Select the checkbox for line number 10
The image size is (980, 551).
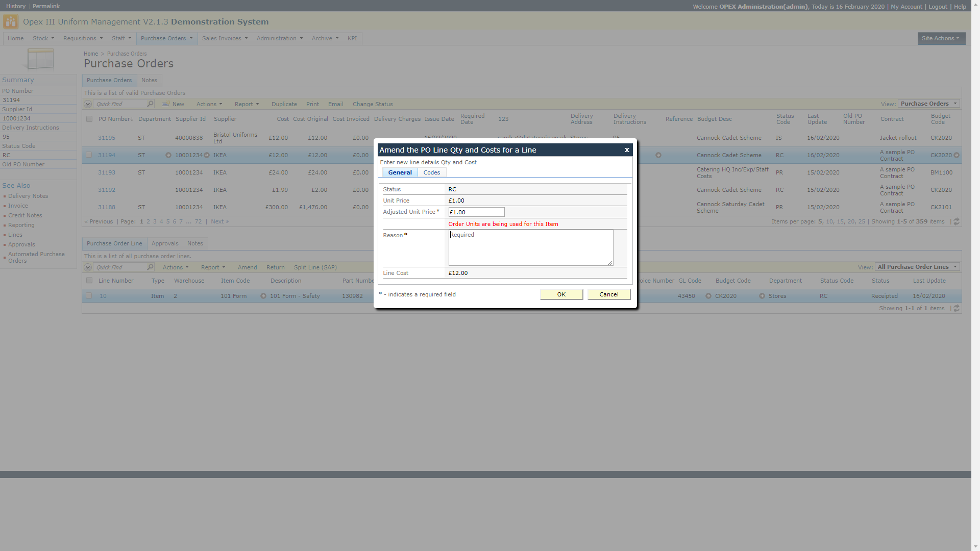click(x=89, y=296)
